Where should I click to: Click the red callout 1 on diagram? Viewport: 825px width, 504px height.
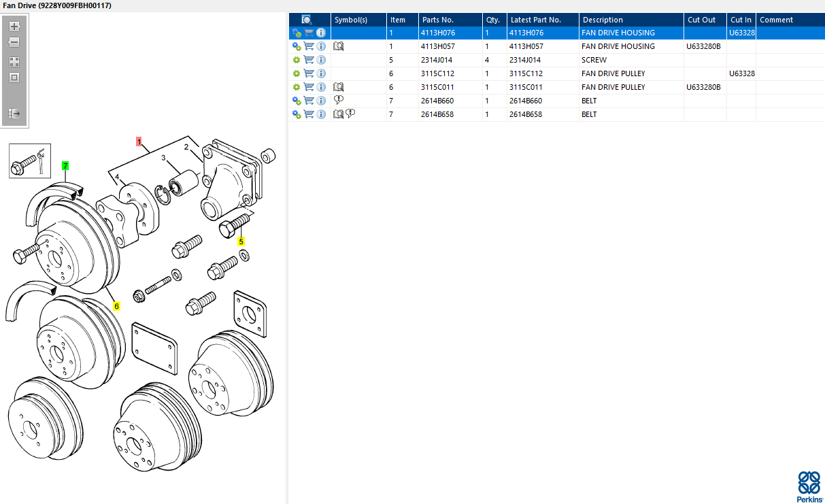[139, 141]
